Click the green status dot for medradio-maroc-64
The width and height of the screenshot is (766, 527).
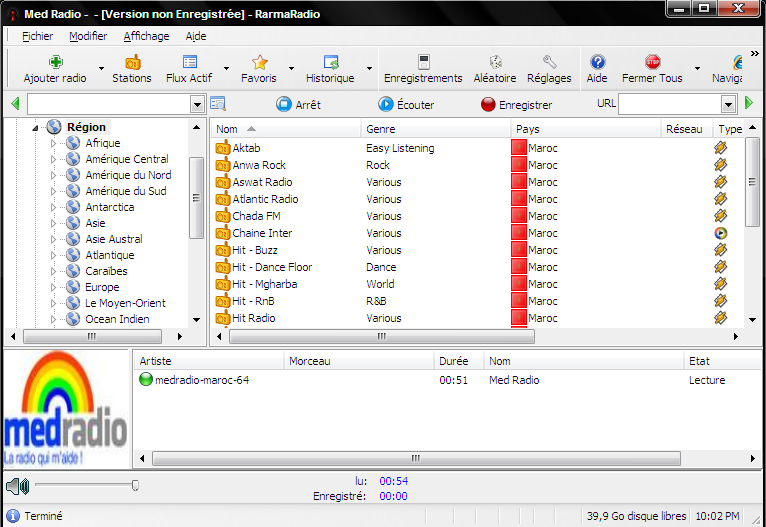[146, 379]
